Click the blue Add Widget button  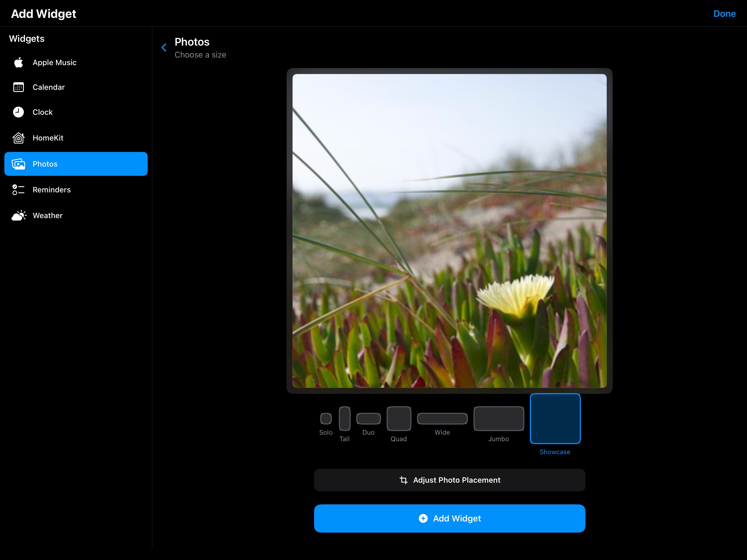pyautogui.click(x=450, y=518)
